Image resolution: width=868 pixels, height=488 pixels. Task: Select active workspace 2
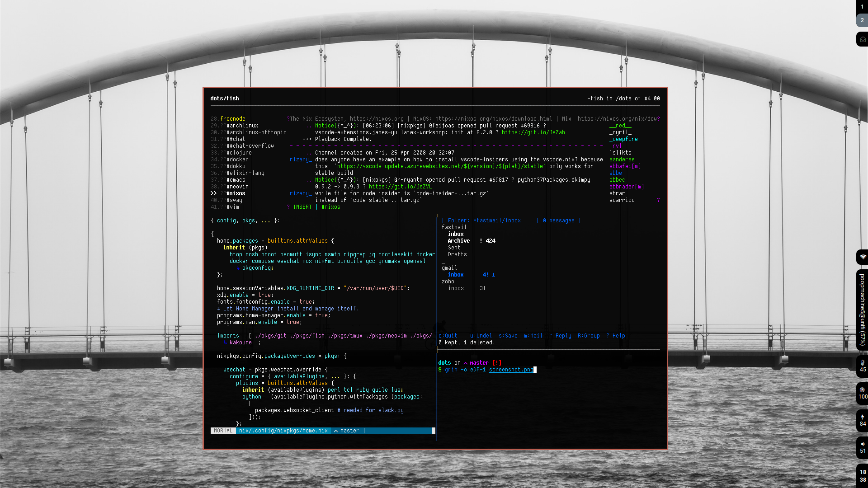tap(862, 20)
